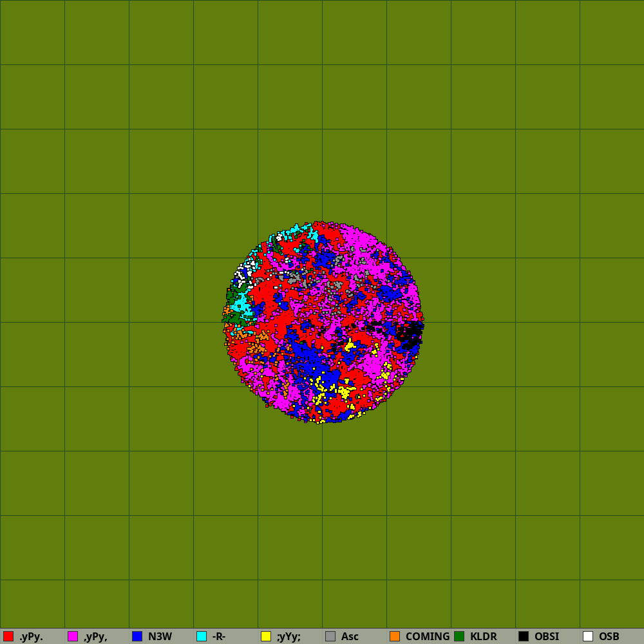Select the 'KLDR' legend label
Screen dimensions: 644x644
pos(484,636)
